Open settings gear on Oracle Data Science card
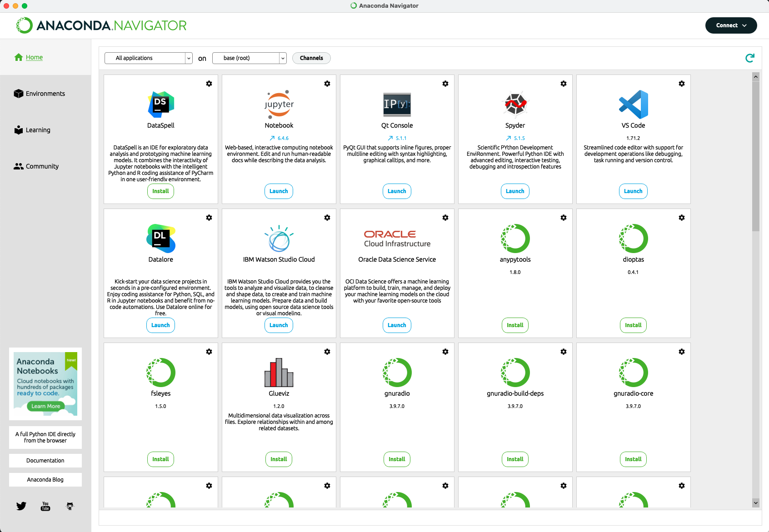 click(445, 218)
